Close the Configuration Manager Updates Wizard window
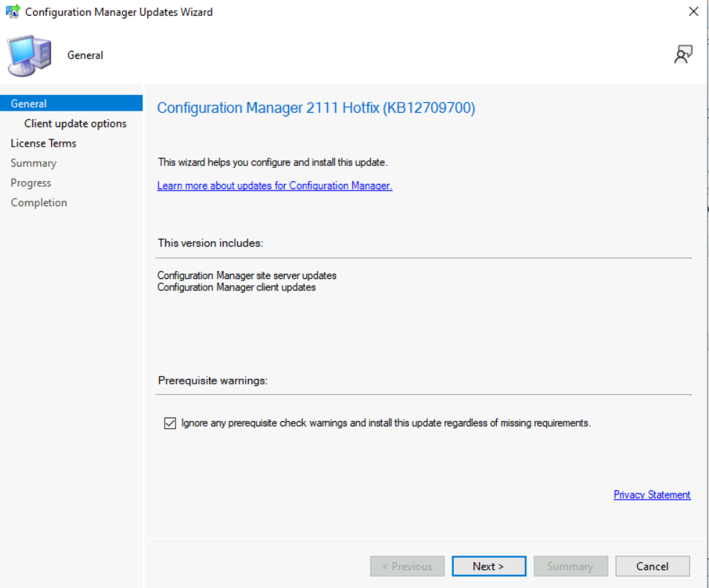 (x=693, y=12)
